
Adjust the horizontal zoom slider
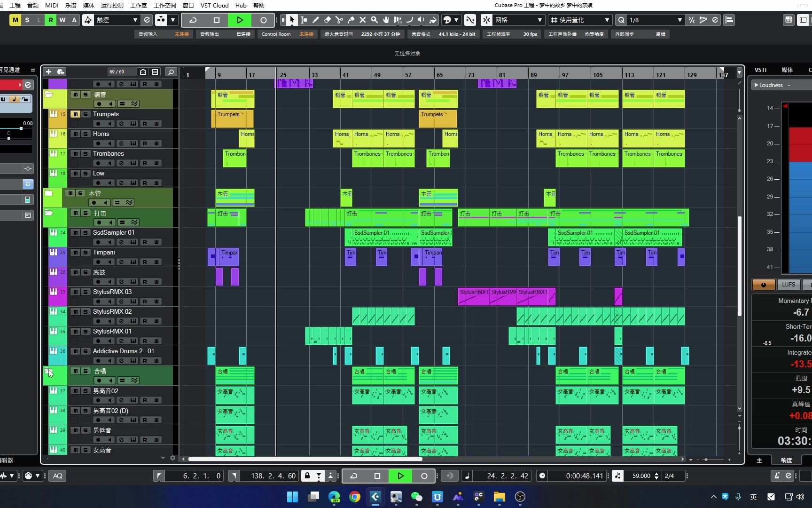(705, 459)
